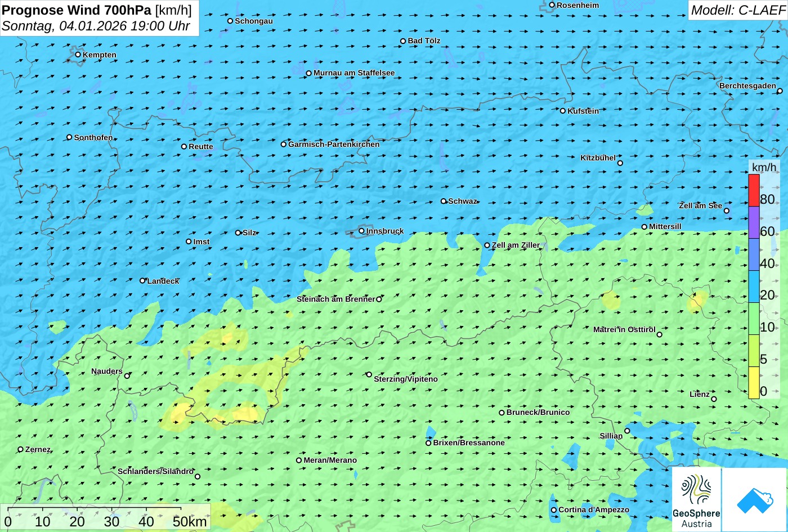Click the Imst location dot
Viewport: 788px width, 532px height.
189,242
